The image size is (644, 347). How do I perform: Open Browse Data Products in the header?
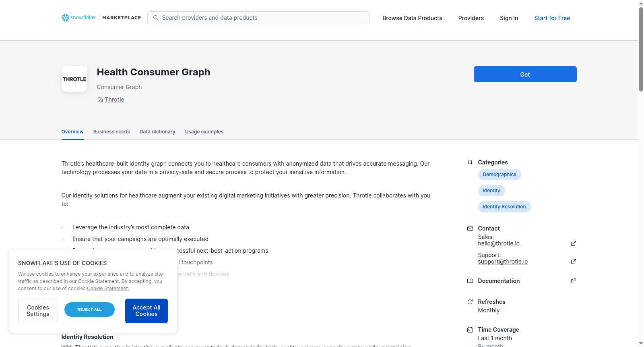coord(412,18)
